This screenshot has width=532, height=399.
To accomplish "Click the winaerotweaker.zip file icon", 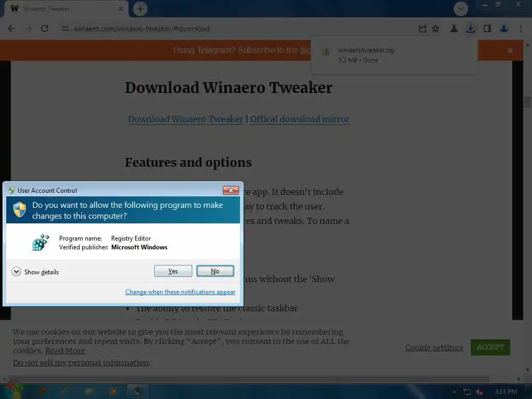I will tap(326, 52).
